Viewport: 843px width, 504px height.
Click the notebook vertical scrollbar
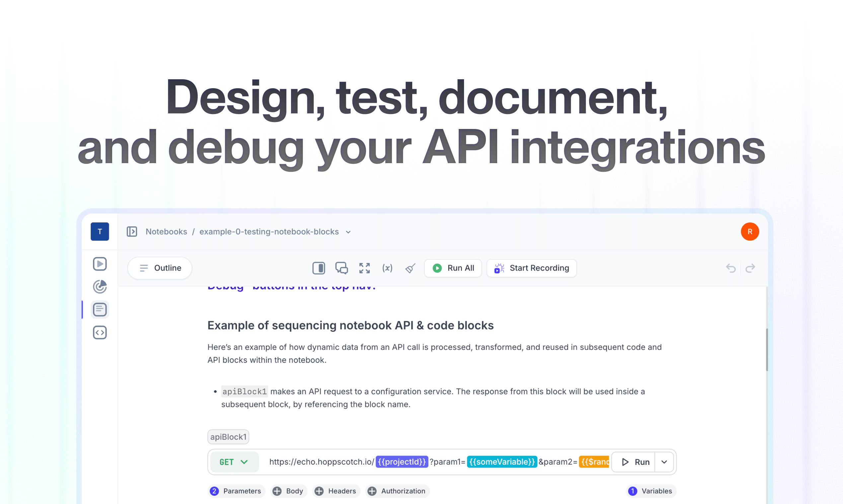coord(767,350)
